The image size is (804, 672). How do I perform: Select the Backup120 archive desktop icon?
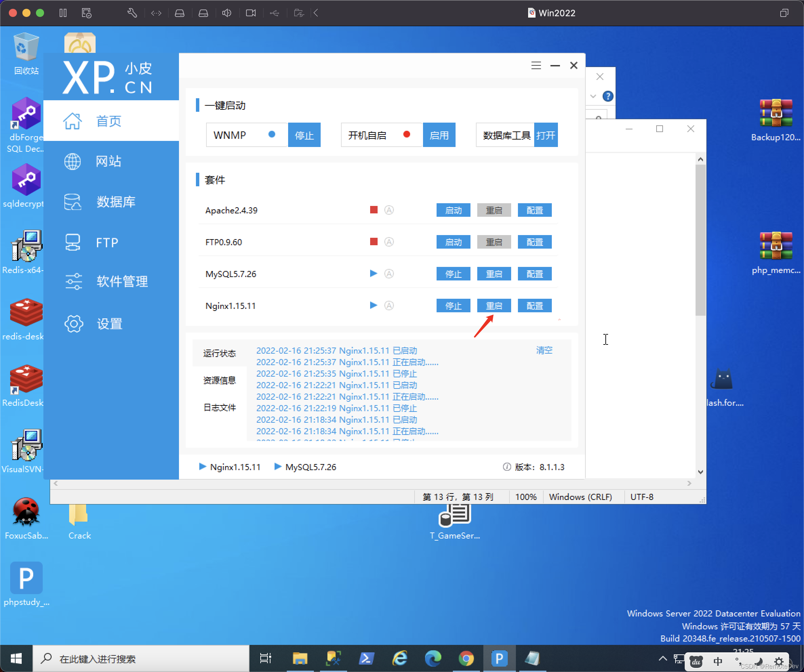776,120
